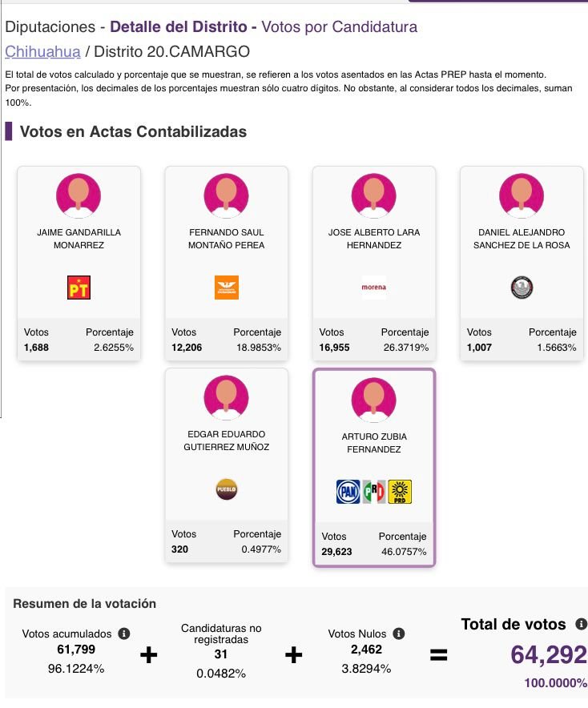The image size is (588, 708).
Task: Click Arturo Zubia Fernandez candidate name
Action: tap(374, 443)
